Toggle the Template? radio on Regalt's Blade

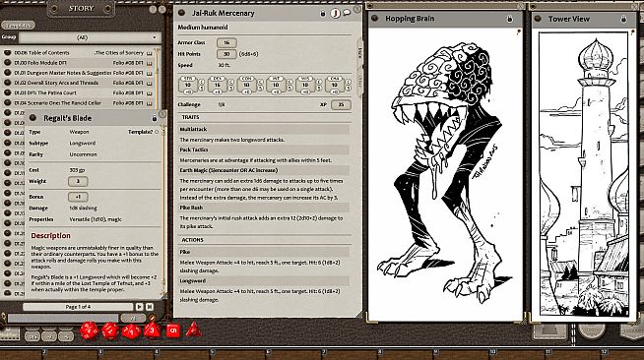(157, 132)
